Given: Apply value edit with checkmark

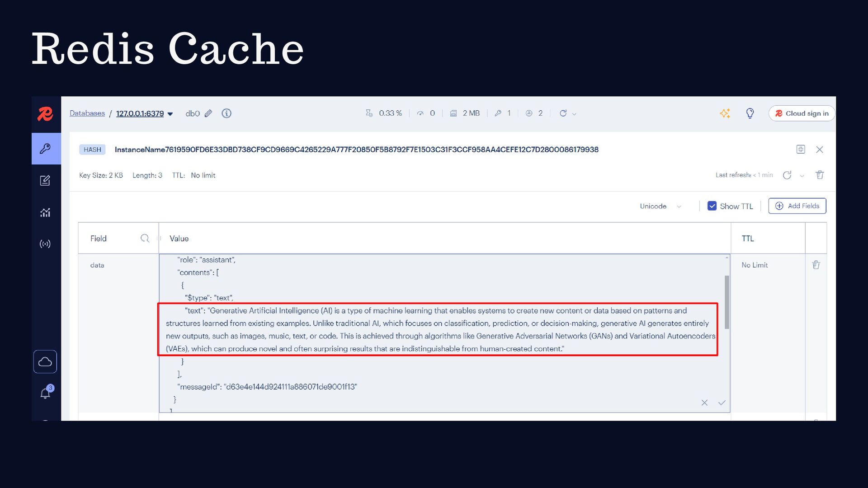Looking at the screenshot, I should pyautogui.click(x=722, y=403).
